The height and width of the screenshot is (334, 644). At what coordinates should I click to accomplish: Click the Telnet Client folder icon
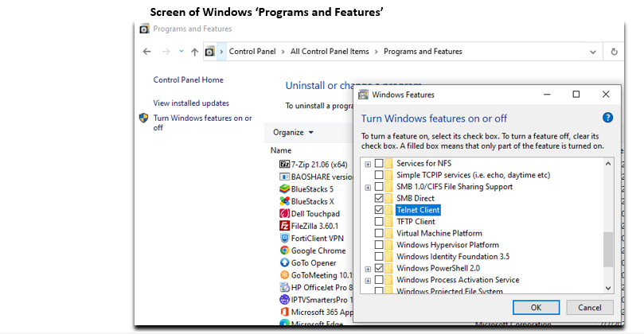click(388, 210)
